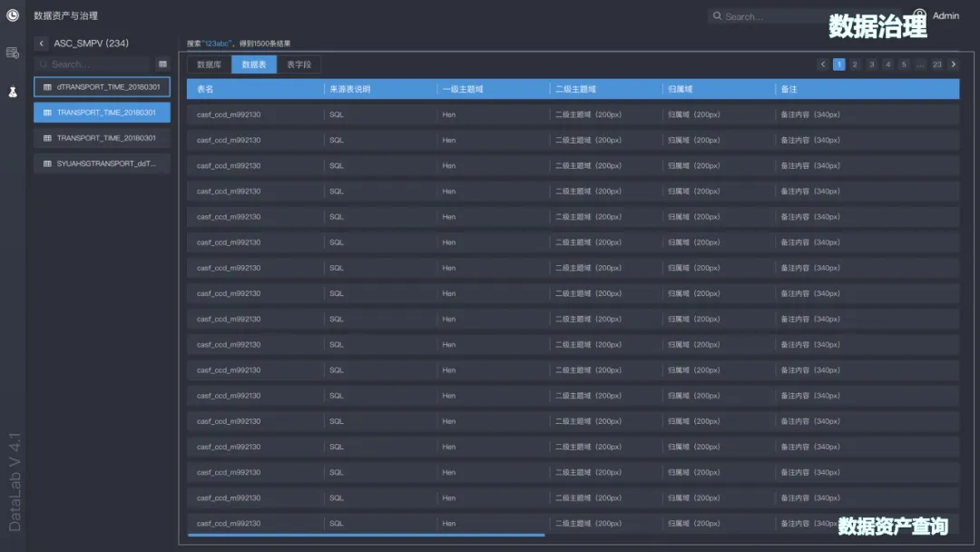This screenshot has width=980, height=552.
Task: Select page 2 in pagination
Action: [855, 64]
